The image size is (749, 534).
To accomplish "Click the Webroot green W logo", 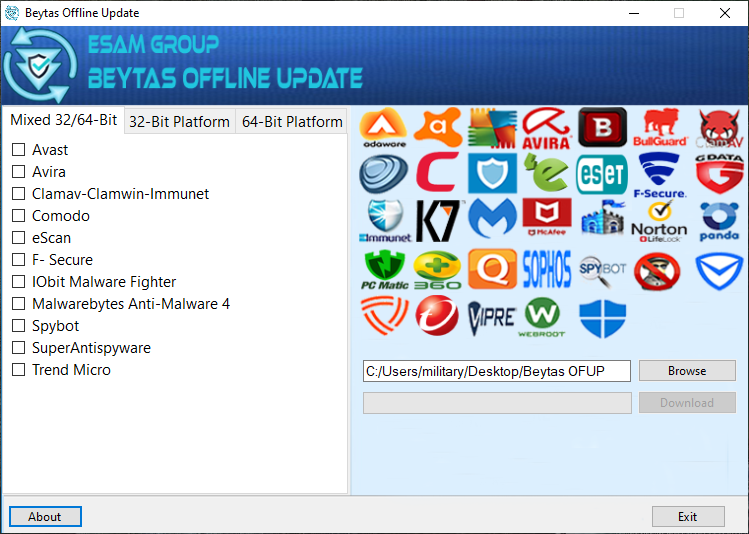I will pyautogui.click(x=542, y=317).
